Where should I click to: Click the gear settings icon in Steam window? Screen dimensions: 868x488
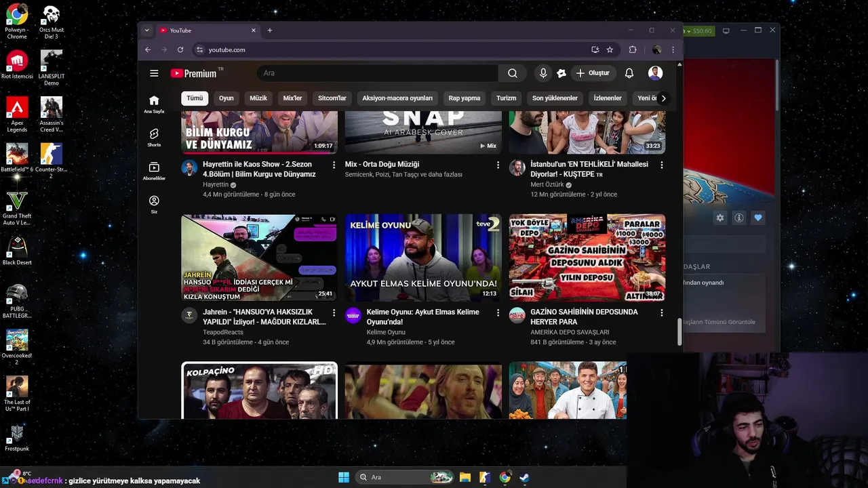coord(720,218)
